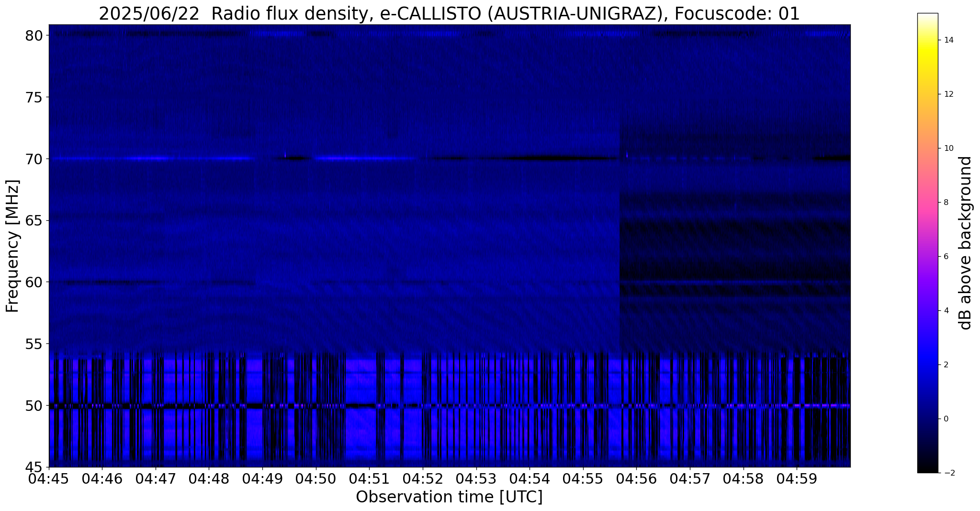
Task: Click the 04:47 time tick label
Action: [x=155, y=479]
